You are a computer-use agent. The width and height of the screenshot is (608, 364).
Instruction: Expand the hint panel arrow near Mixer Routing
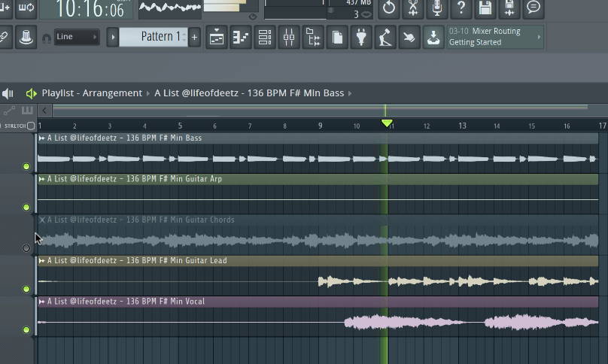tap(539, 37)
